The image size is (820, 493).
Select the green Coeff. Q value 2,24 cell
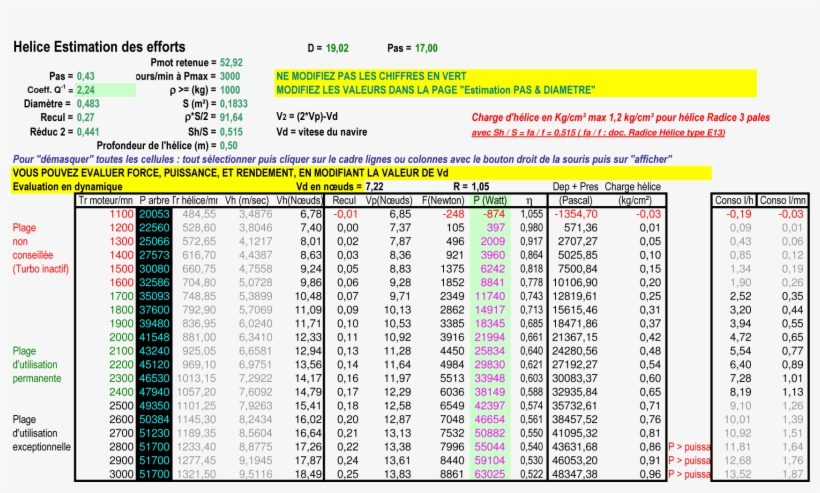106,90
